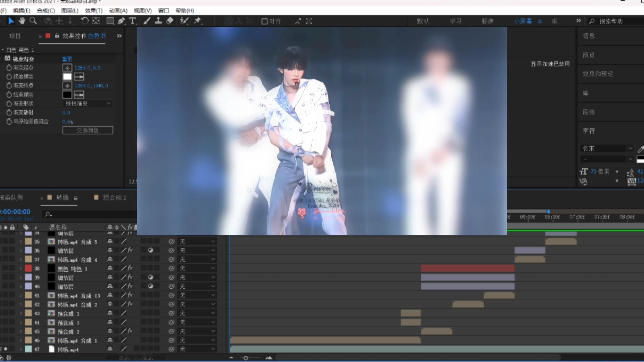Click the search help magnifier icon
Screen dimensions: 644x362
[592, 21]
